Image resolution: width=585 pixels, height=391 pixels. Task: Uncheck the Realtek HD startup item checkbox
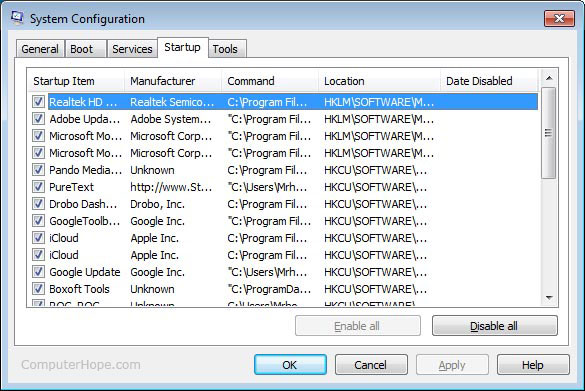tap(38, 101)
